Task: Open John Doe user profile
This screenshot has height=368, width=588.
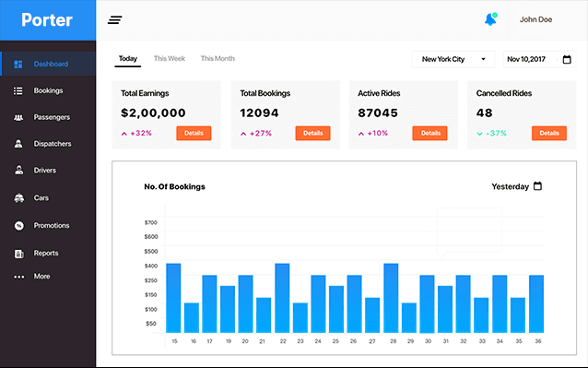Action: [535, 19]
